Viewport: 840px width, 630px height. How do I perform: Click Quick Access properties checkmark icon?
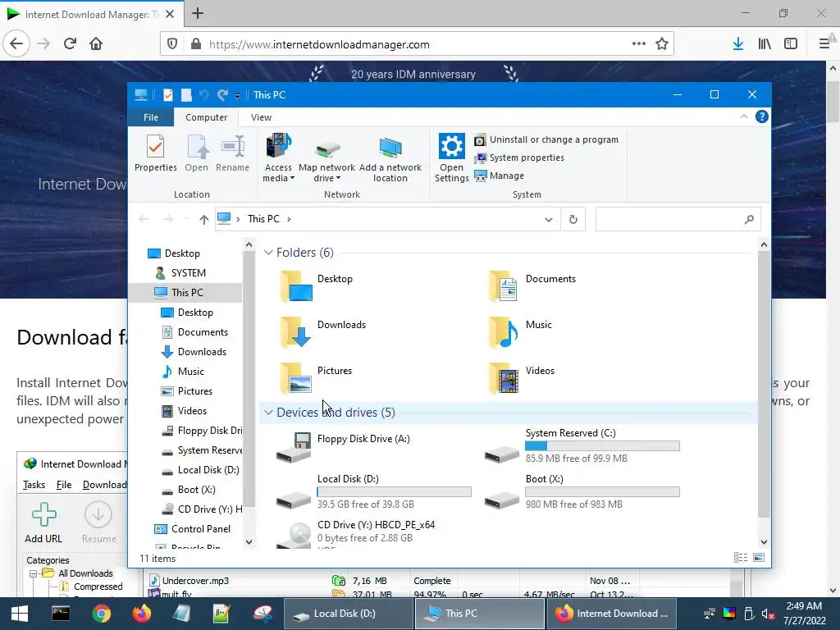click(x=167, y=95)
